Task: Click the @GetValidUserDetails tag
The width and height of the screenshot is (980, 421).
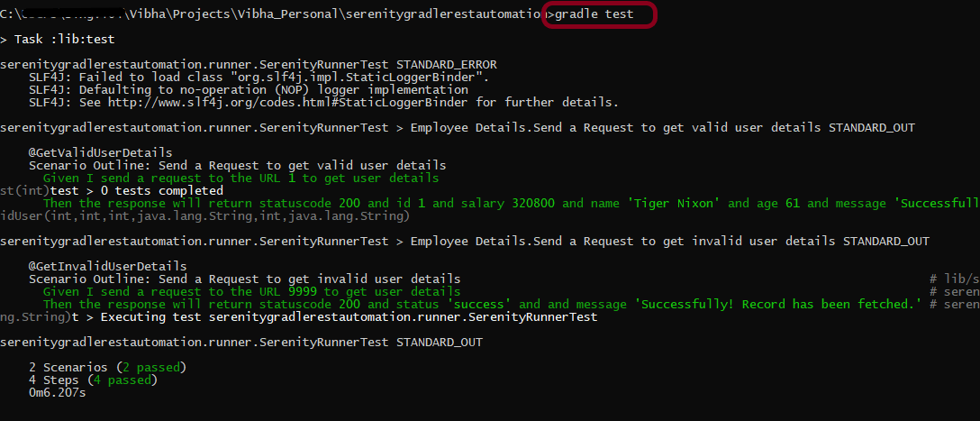Action: (100, 152)
